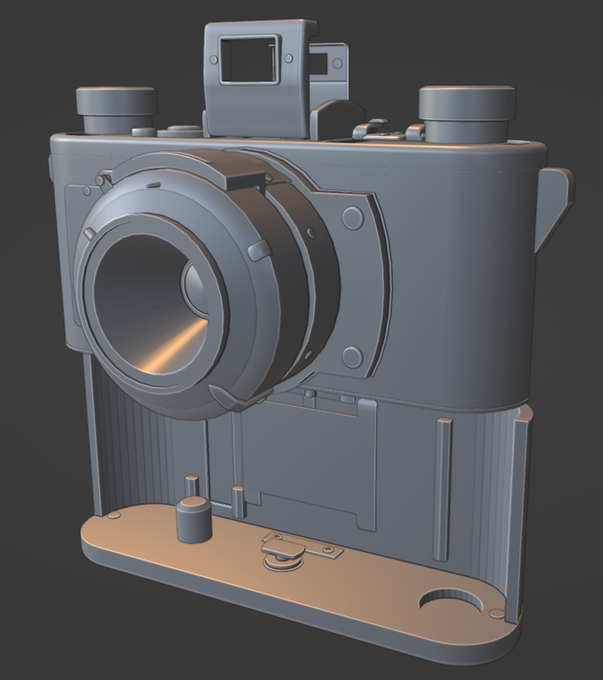Click the upright cylindrical post on base plate
The width and height of the screenshot is (603, 680).
[193, 519]
